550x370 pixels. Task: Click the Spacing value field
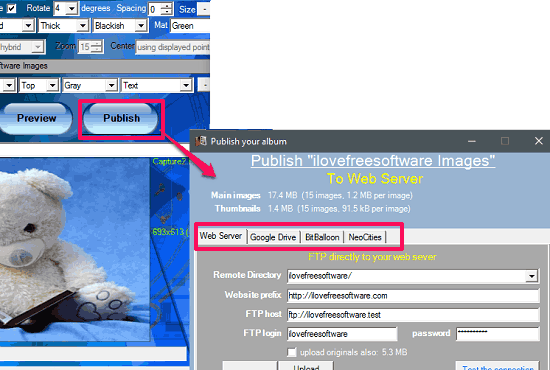click(155, 9)
